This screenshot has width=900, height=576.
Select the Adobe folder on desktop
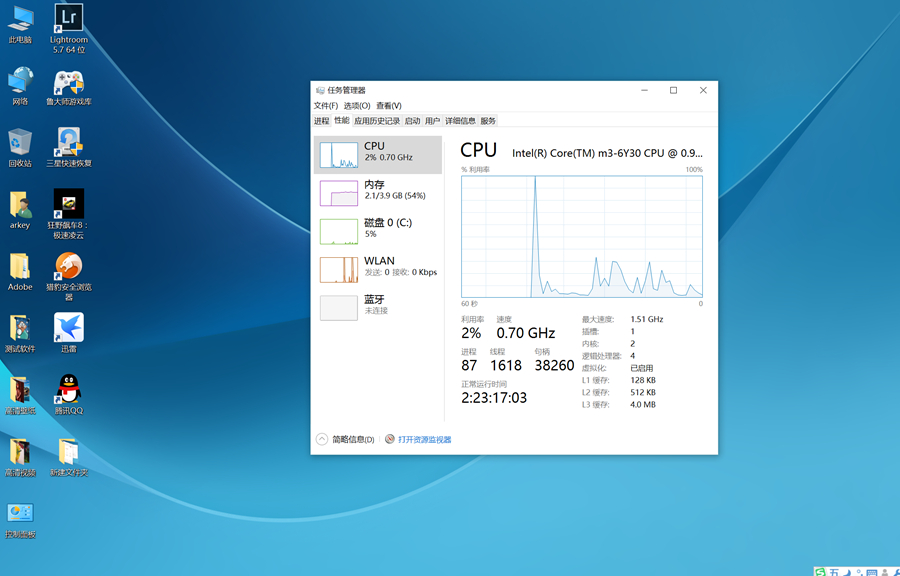[x=20, y=272]
